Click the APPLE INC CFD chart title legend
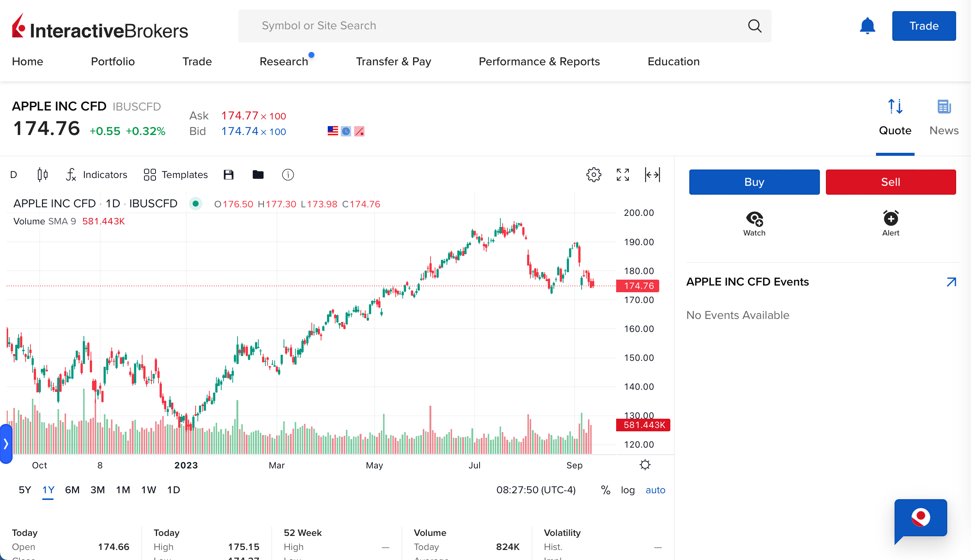971x560 pixels. (x=95, y=204)
